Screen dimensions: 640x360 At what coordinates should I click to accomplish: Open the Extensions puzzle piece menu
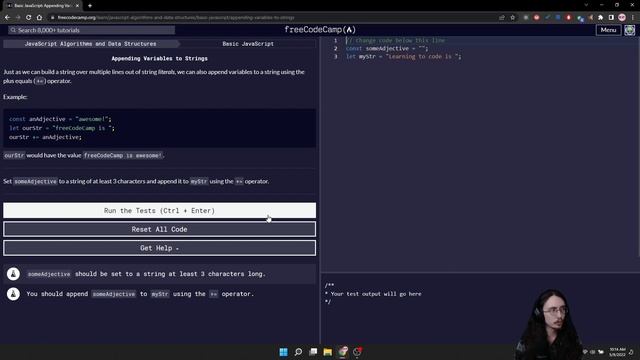(600, 18)
